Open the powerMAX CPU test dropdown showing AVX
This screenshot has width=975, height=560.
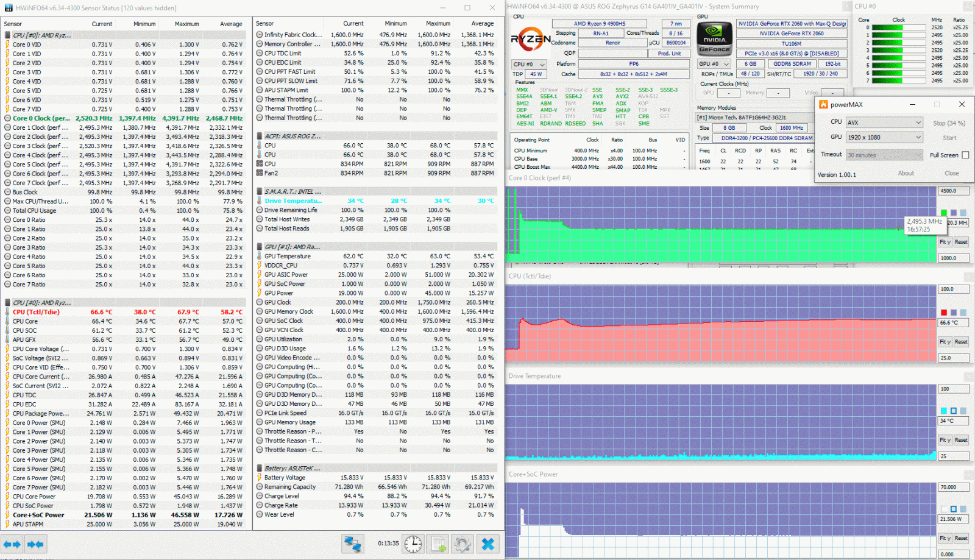[x=884, y=122]
